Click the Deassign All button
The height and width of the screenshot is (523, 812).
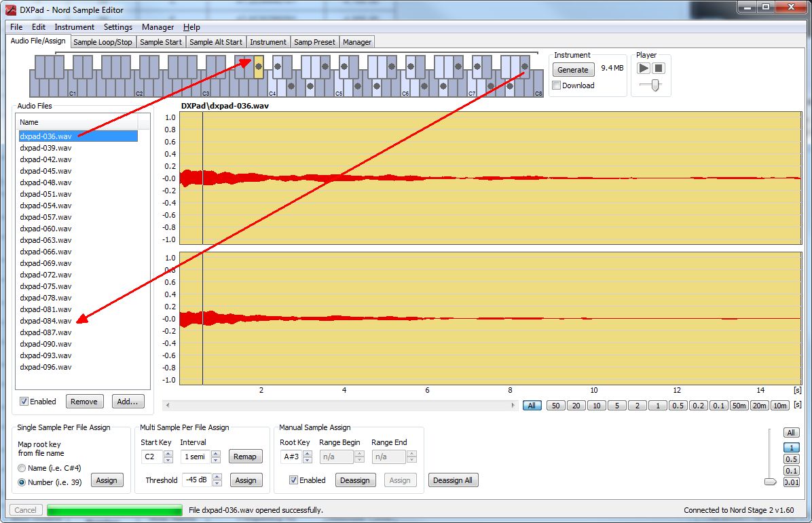pos(453,480)
